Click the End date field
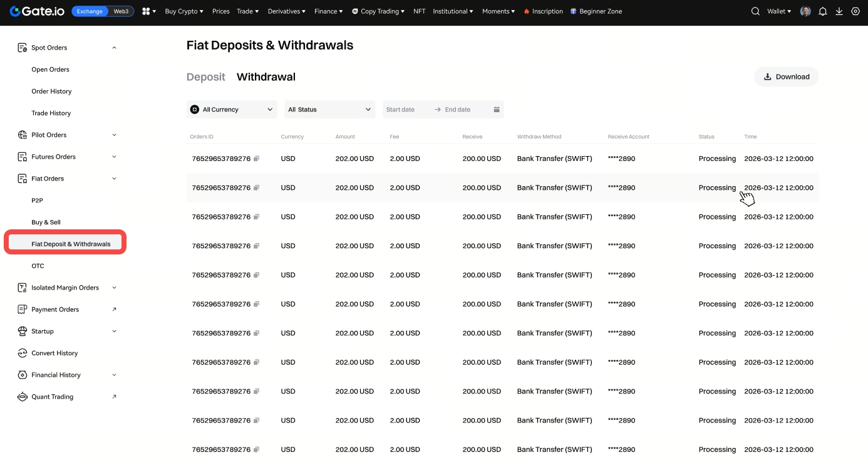The image size is (868, 465). click(458, 110)
